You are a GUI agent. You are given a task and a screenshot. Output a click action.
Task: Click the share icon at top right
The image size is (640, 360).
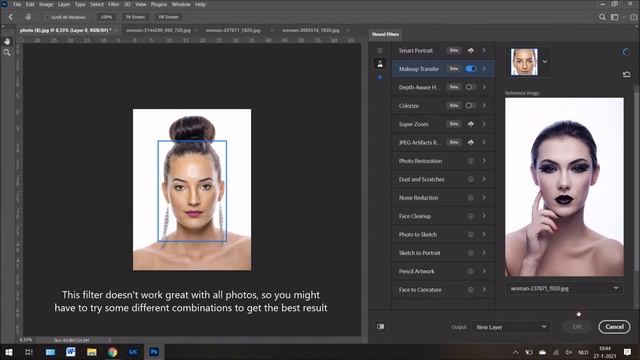pyautogui.click(x=633, y=17)
